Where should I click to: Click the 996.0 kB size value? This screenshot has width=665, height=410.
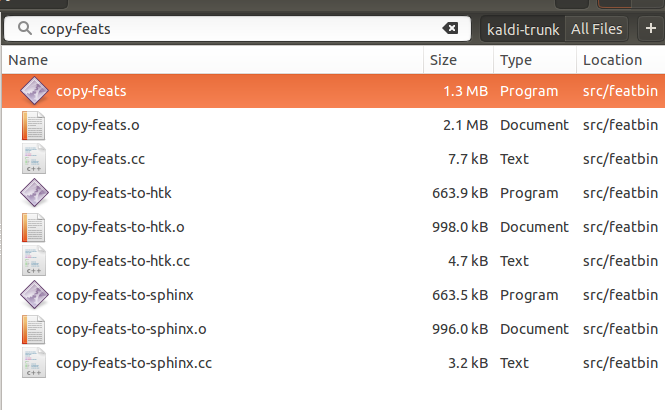(x=460, y=329)
